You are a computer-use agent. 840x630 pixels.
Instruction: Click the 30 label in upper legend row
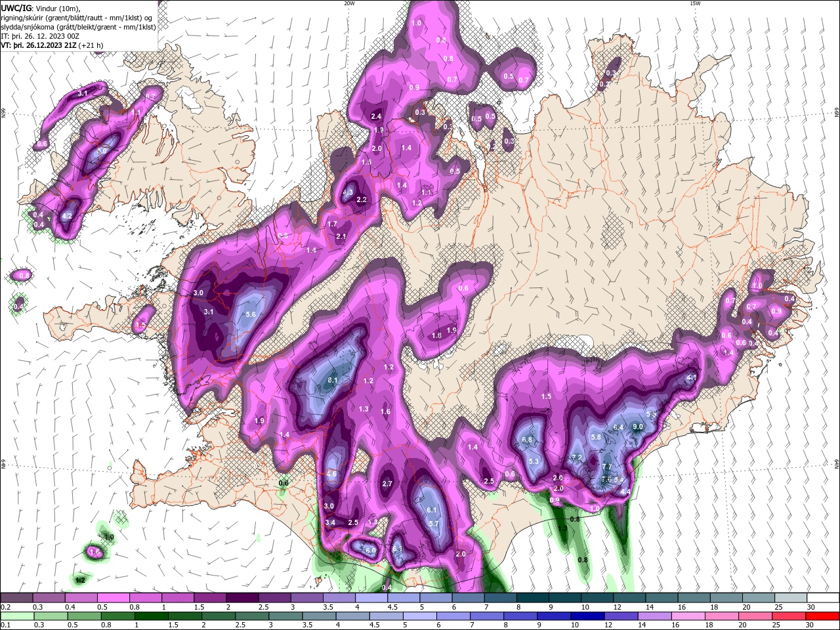[x=811, y=607]
